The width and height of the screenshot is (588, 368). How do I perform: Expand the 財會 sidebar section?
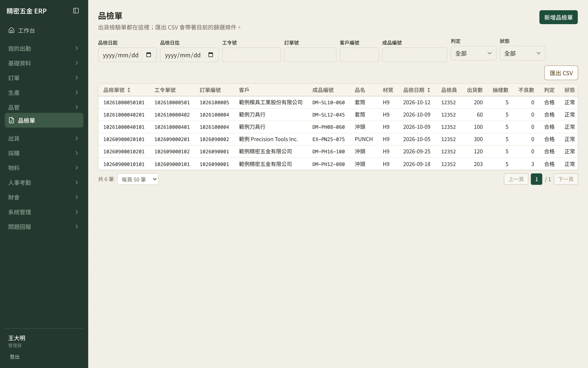(44, 197)
